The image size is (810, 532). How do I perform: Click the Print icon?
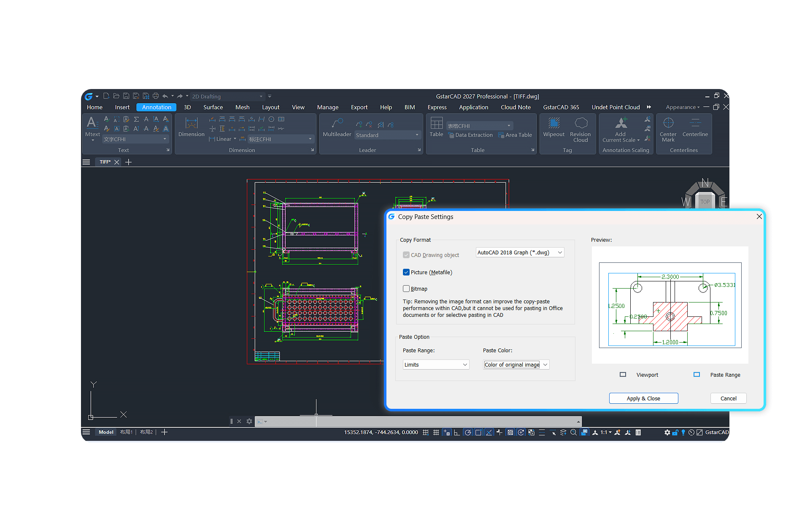(156, 96)
